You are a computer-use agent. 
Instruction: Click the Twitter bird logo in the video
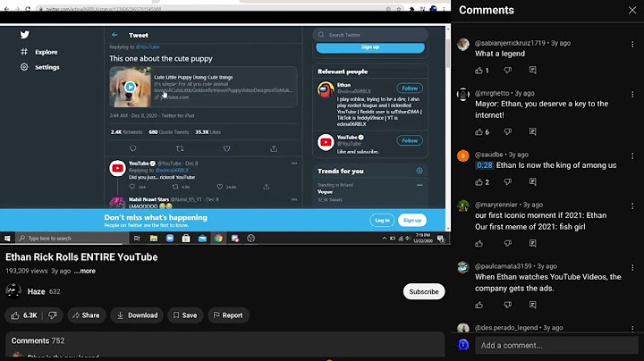point(25,35)
